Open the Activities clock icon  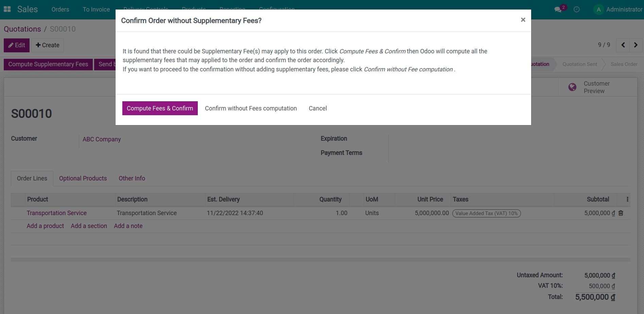[577, 9]
